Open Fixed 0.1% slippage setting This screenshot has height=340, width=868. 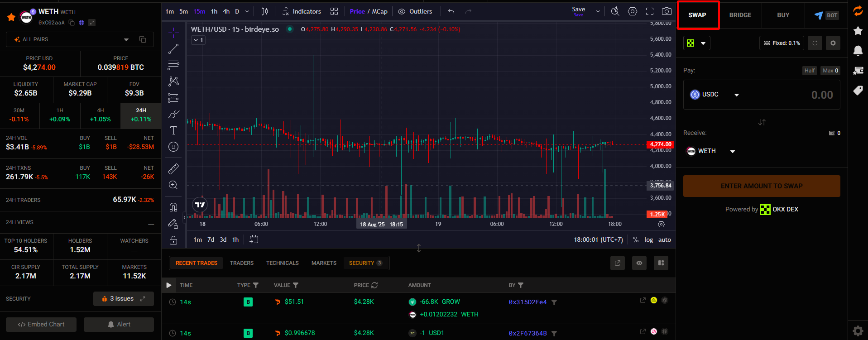click(782, 43)
